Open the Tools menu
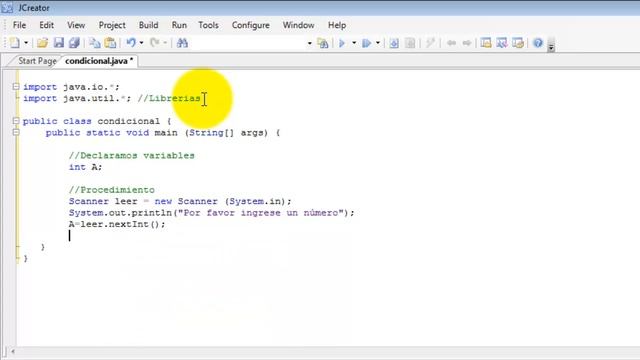Viewport: 640px width, 360px height. coord(208,25)
